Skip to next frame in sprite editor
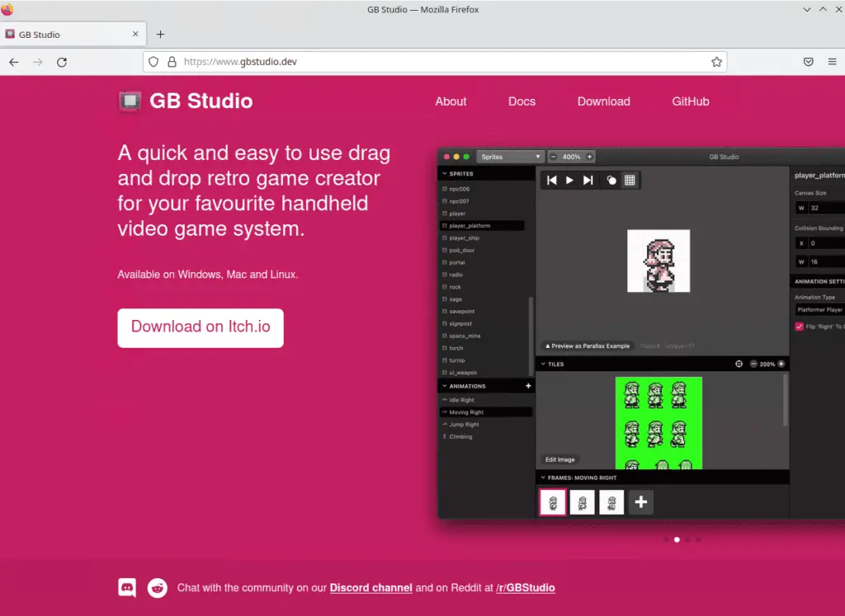 [x=588, y=181]
